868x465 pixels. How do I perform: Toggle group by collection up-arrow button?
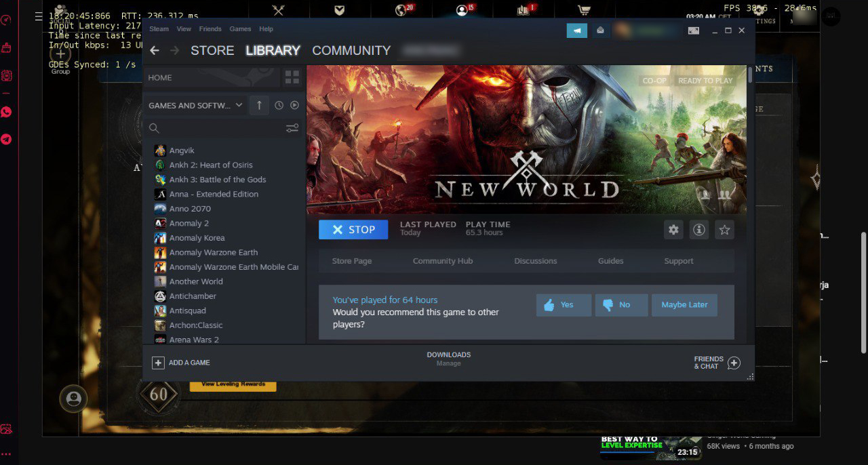pos(259,105)
